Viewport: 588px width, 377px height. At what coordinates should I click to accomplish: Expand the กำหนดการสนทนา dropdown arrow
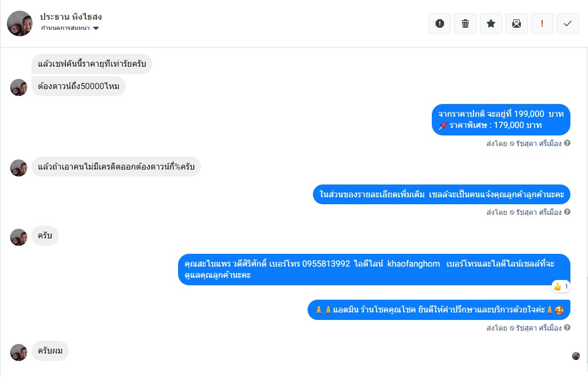(96, 28)
